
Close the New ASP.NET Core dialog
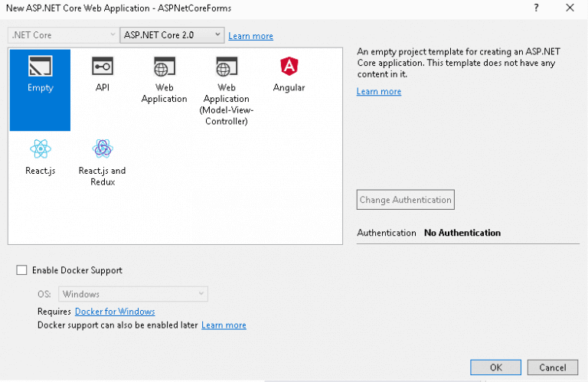coord(569,7)
